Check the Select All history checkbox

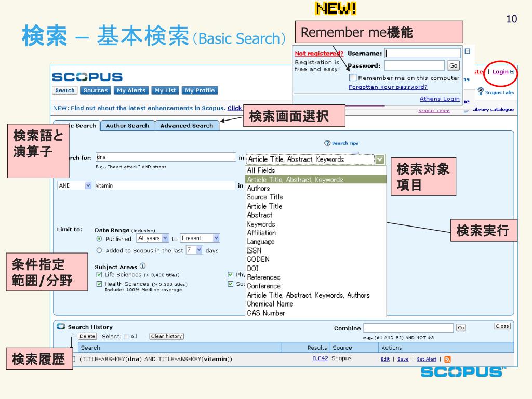click(127, 336)
